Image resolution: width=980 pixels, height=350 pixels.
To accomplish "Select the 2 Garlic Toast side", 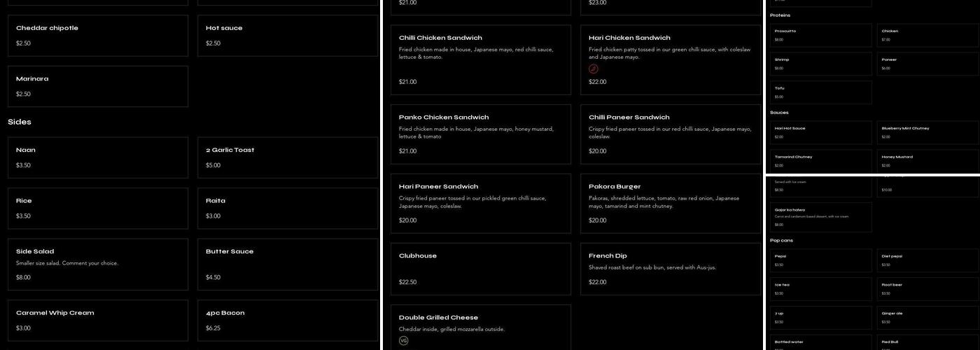I will coord(287,157).
